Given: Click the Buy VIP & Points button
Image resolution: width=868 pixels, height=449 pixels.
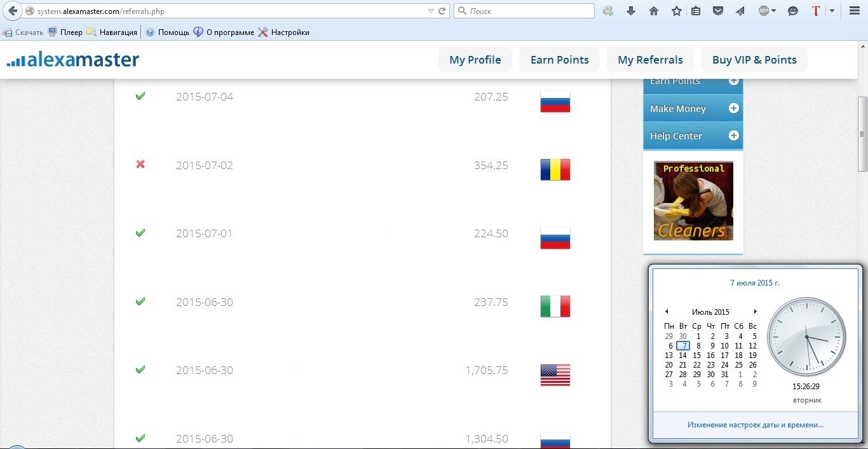Looking at the screenshot, I should coord(754,60).
